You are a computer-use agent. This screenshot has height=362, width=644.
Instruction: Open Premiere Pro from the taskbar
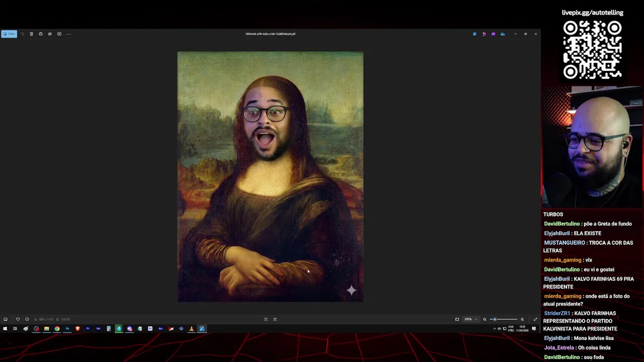pos(88,329)
